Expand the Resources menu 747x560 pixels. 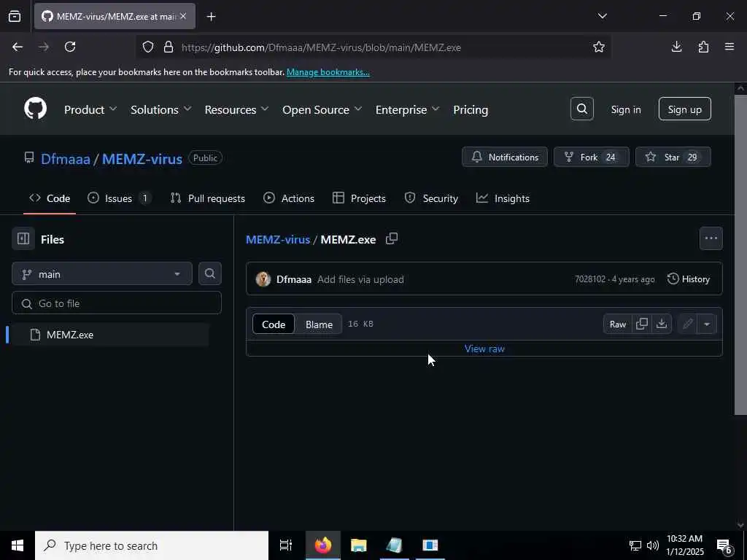(236, 109)
